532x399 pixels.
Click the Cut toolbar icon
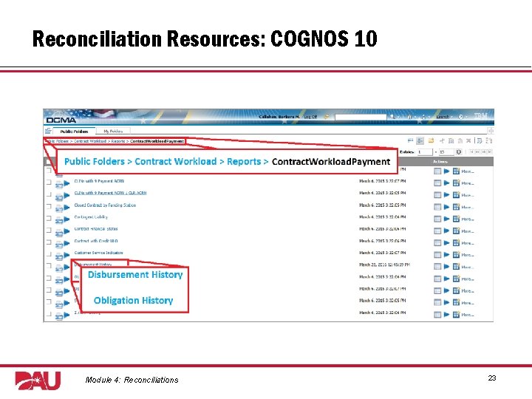(442, 140)
